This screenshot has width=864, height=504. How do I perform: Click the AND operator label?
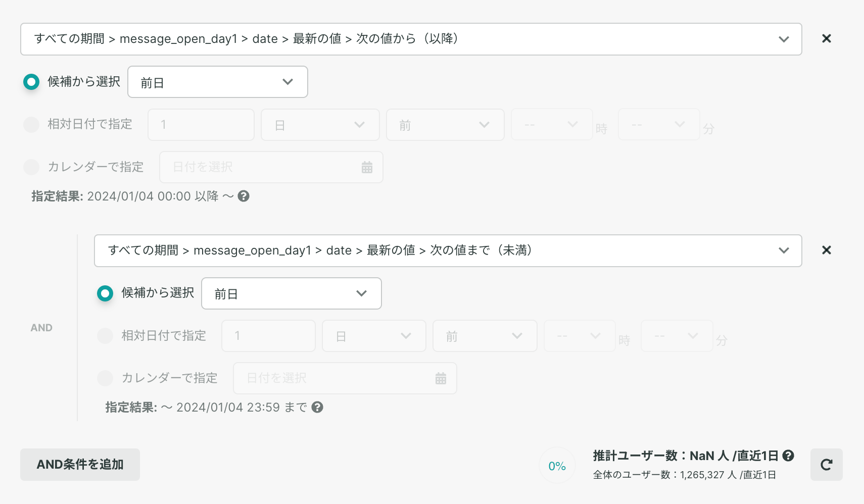[x=41, y=328]
